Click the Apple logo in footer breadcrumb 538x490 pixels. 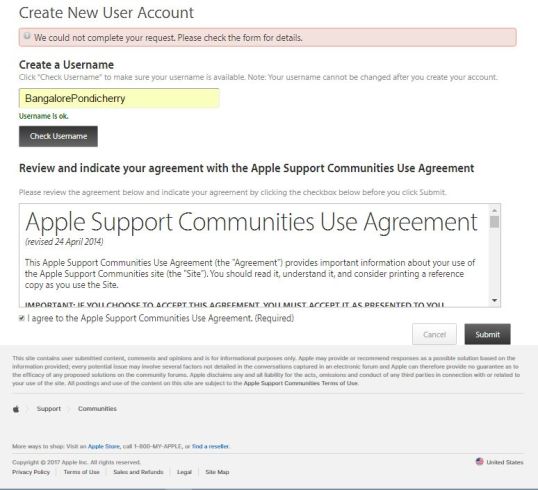click(16, 409)
